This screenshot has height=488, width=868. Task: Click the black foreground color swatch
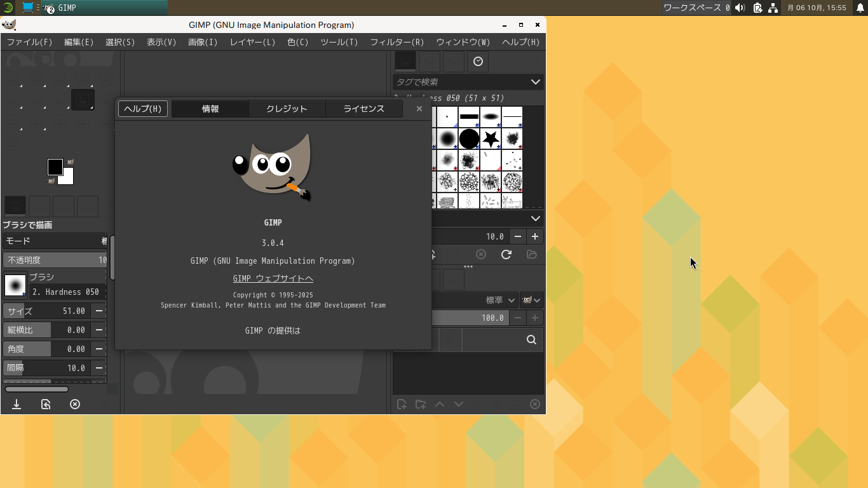(55, 167)
